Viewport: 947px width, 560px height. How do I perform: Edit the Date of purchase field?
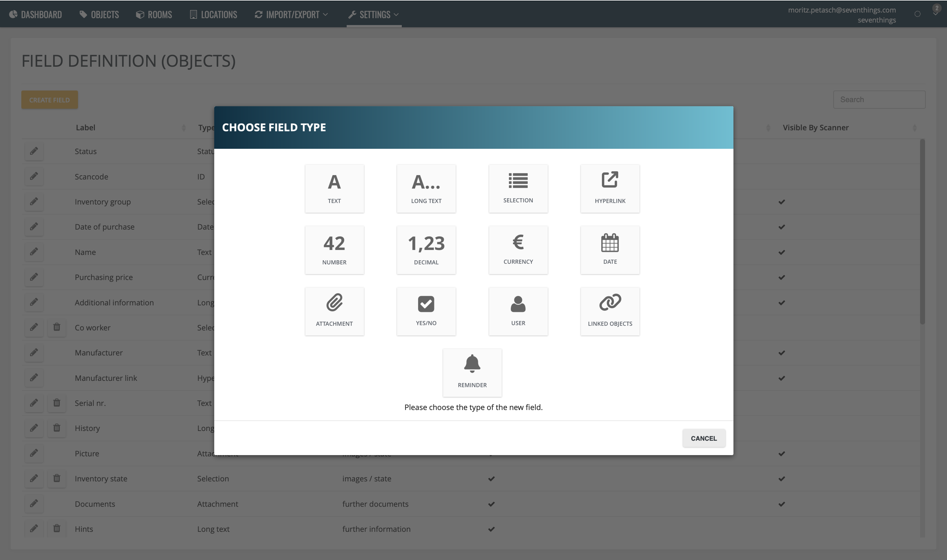(34, 227)
